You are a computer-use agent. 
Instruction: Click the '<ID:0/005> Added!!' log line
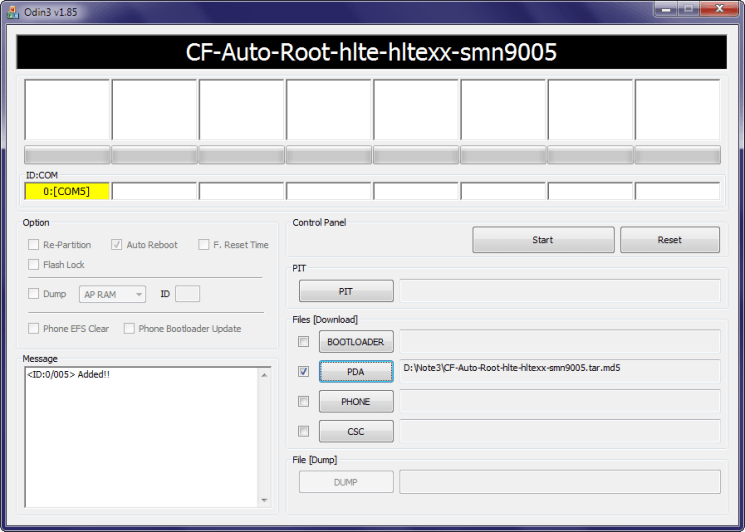68,374
